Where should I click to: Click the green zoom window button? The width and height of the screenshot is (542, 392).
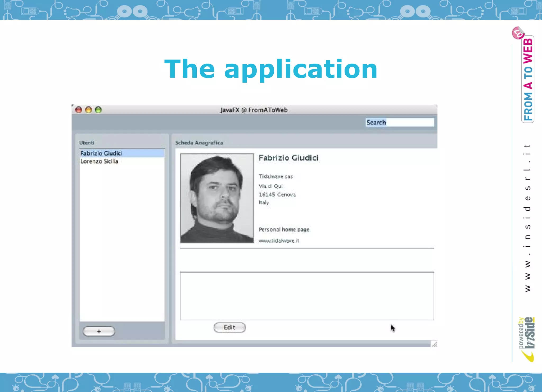coord(98,110)
